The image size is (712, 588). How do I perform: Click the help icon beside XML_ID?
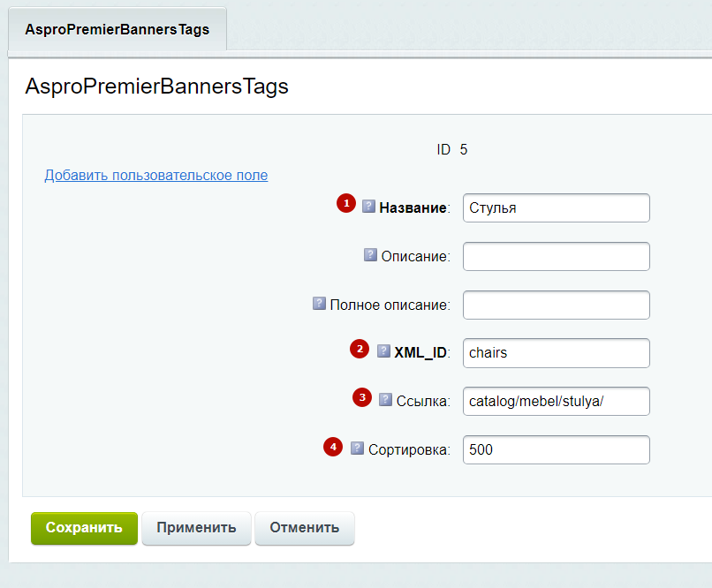click(383, 351)
